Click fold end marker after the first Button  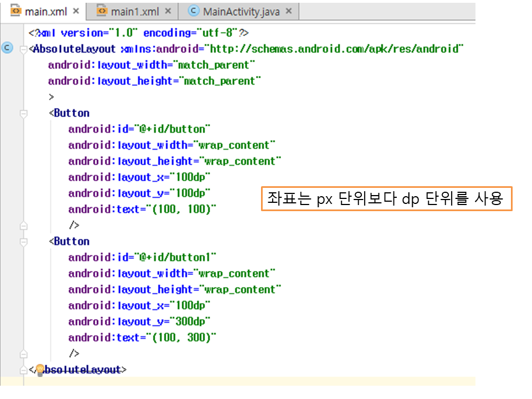23,226
